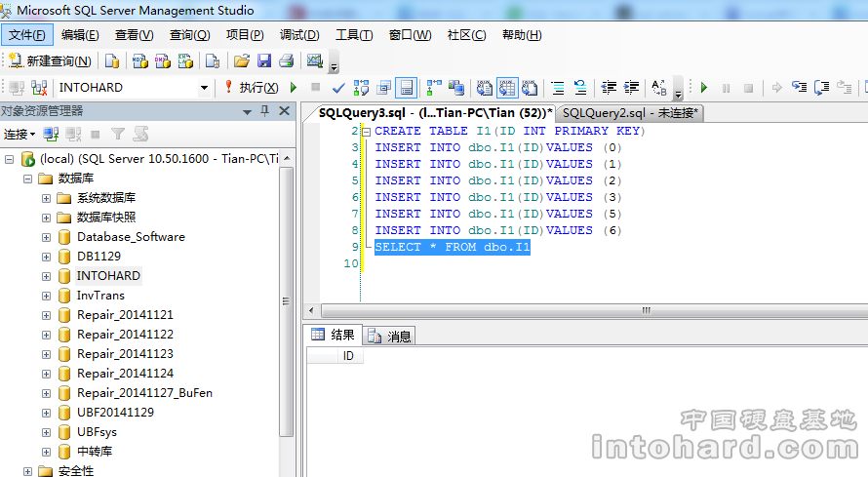868x477 pixels.
Task: Click the object explorer filter funnel icon
Action: tap(118, 134)
